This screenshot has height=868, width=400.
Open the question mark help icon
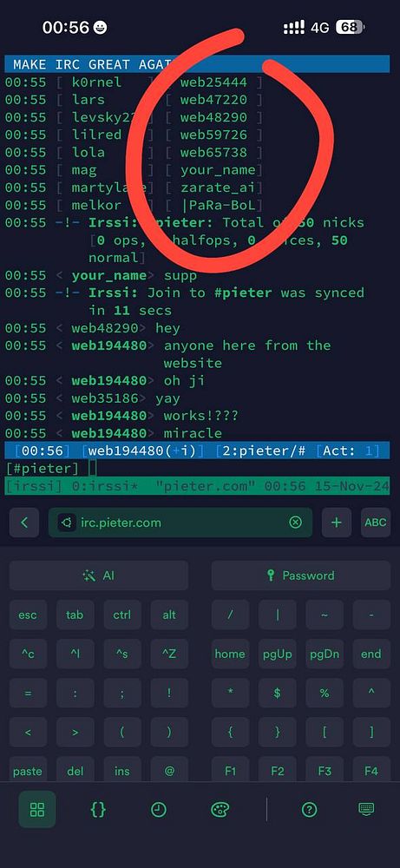309,809
